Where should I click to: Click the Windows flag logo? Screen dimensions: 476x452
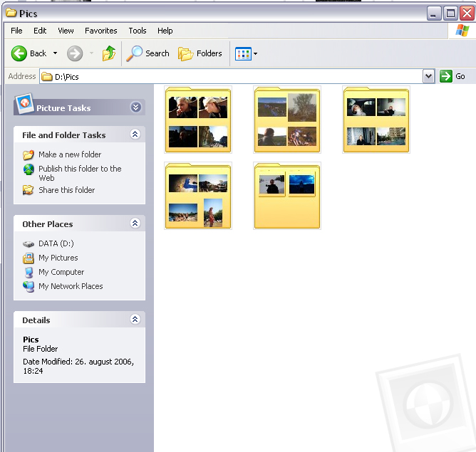(x=462, y=31)
